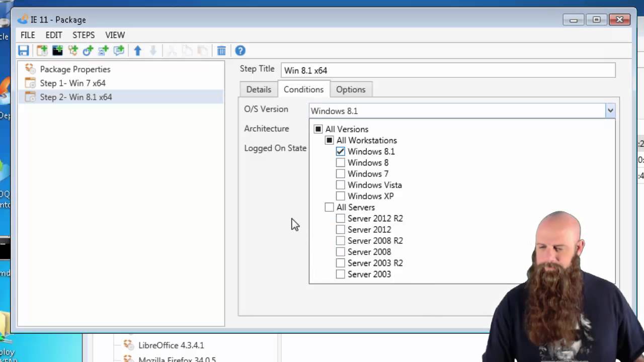The height and width of the screenshot is (362, 644).
Task: Delete the selected step with trash icon
Action: [x=221, y=50]
